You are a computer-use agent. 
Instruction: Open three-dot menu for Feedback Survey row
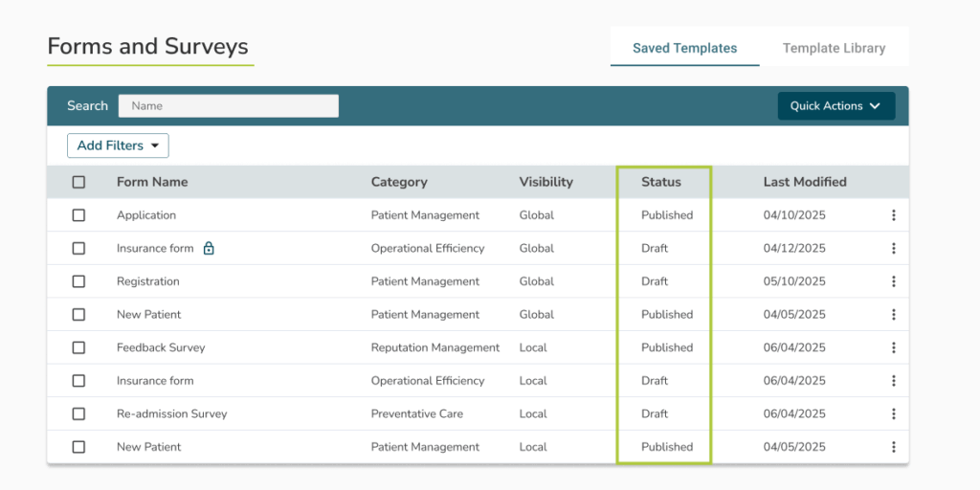coord(893,347)
